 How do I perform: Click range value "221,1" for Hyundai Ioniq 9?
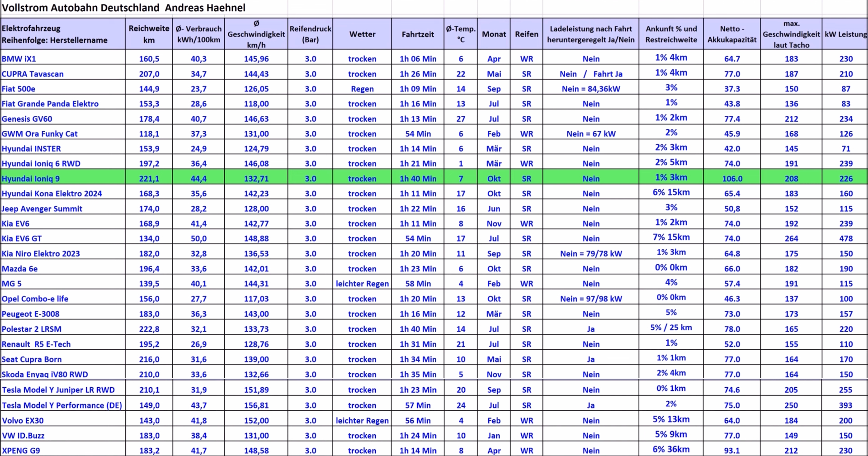(149, 178)
